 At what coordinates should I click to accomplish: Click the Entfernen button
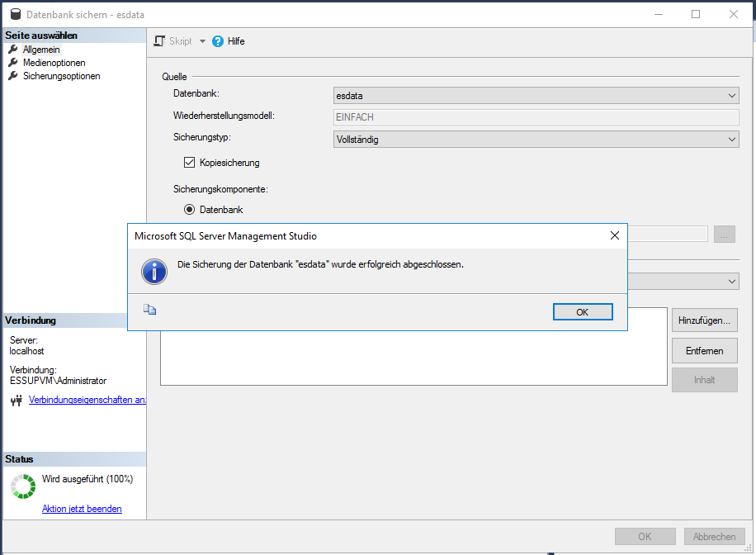[704, 351]
